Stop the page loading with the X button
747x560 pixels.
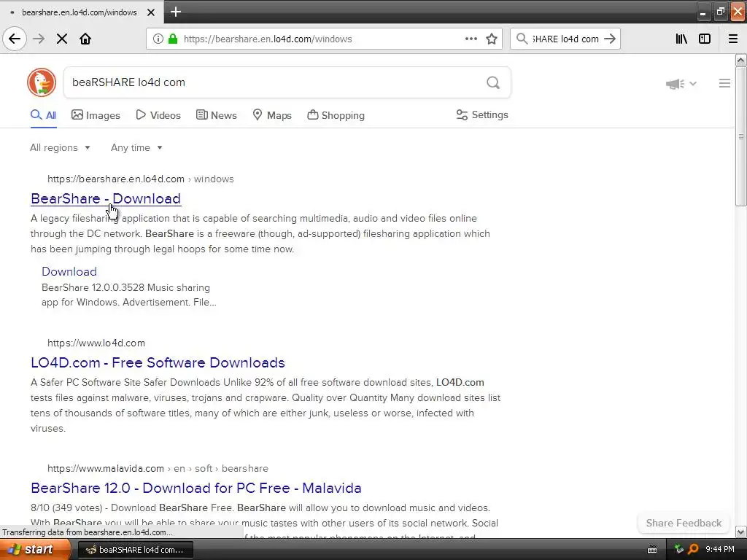(62, 39)
